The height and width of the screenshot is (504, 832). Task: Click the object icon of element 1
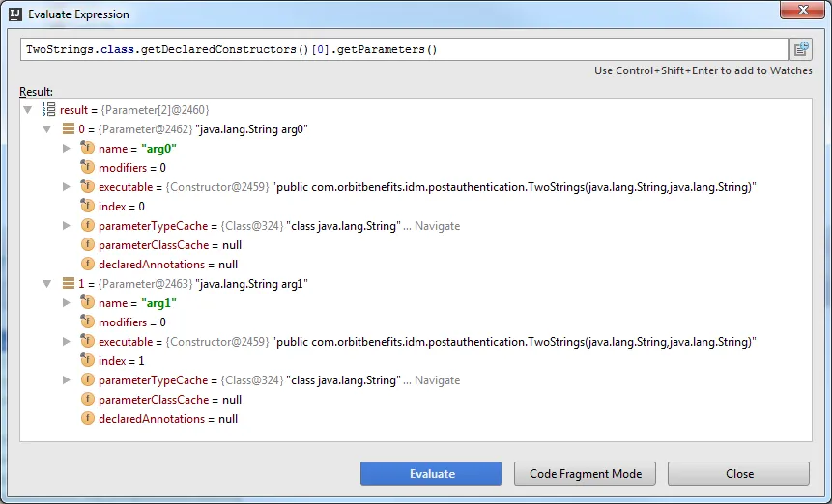pos(69,284)
